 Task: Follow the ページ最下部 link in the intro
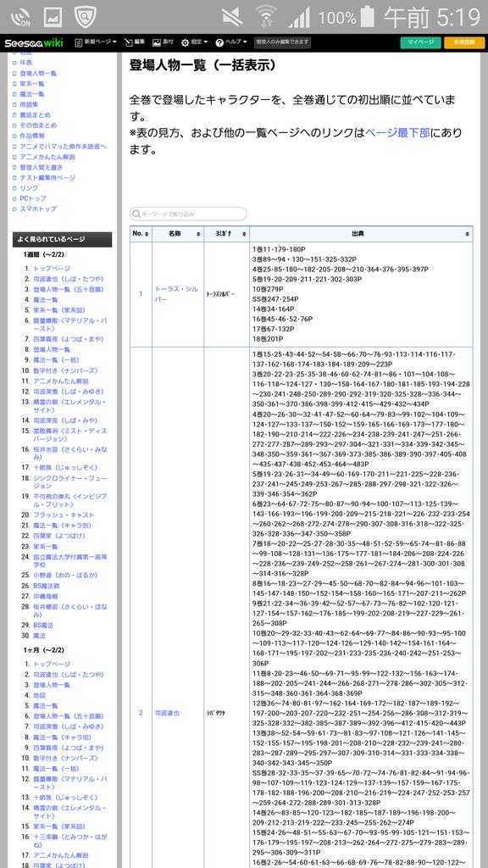[397, 133]
